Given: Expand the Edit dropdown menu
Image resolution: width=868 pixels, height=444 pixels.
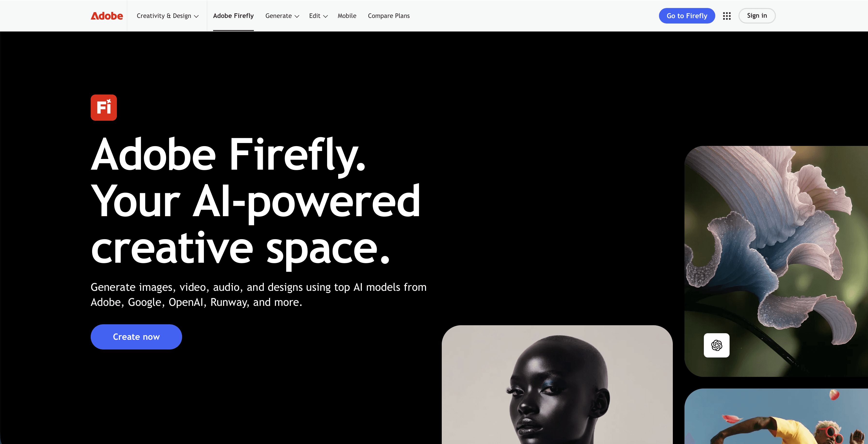Looking at the screenshot, I should [318, 16].
